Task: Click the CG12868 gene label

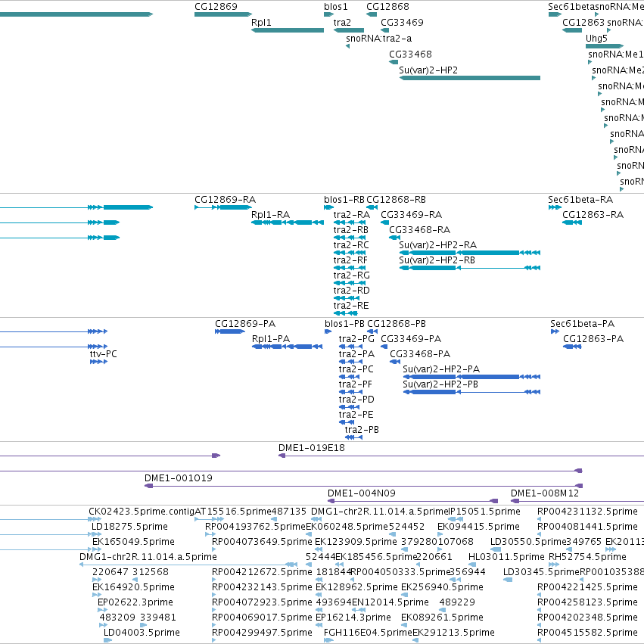Action: (387, 7)
